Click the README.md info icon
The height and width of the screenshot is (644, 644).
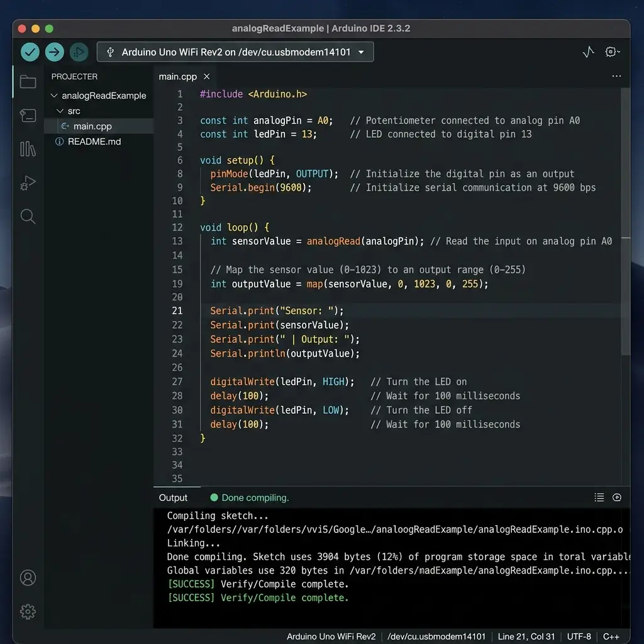pyautogui.click(x=60, y=142)
